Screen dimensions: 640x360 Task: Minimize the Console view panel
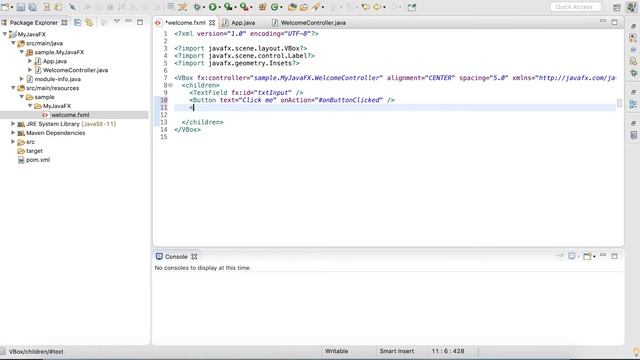(603, 256)
